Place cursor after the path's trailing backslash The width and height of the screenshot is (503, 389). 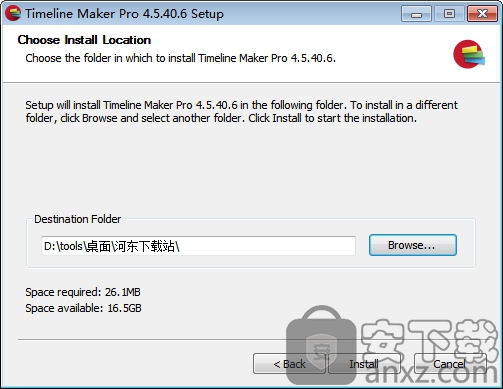click(x=180, y=247)
